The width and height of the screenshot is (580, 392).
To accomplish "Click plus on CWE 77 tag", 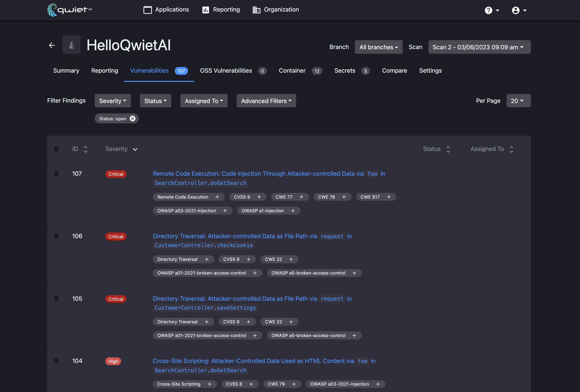I will coord(302,197).
